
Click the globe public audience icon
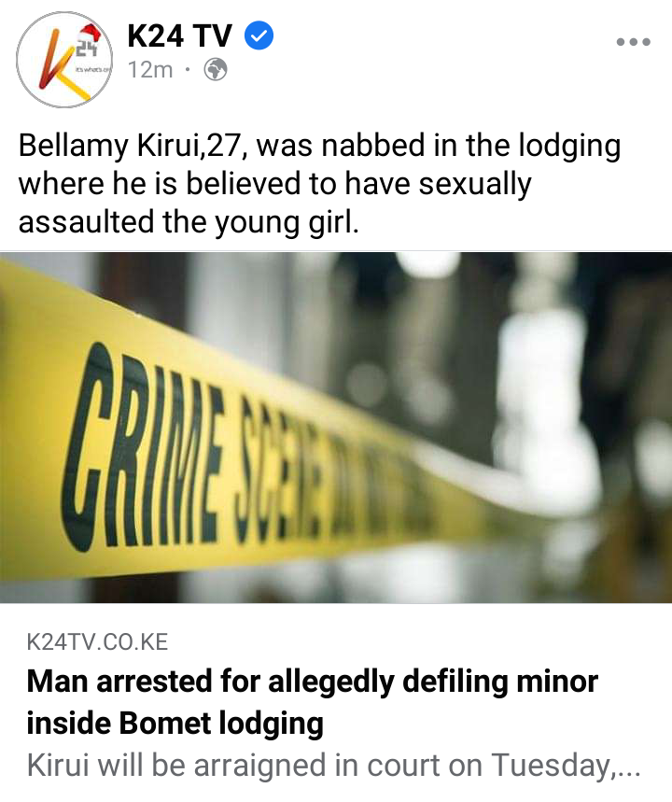pyautogui.click(x=216, y=69)
